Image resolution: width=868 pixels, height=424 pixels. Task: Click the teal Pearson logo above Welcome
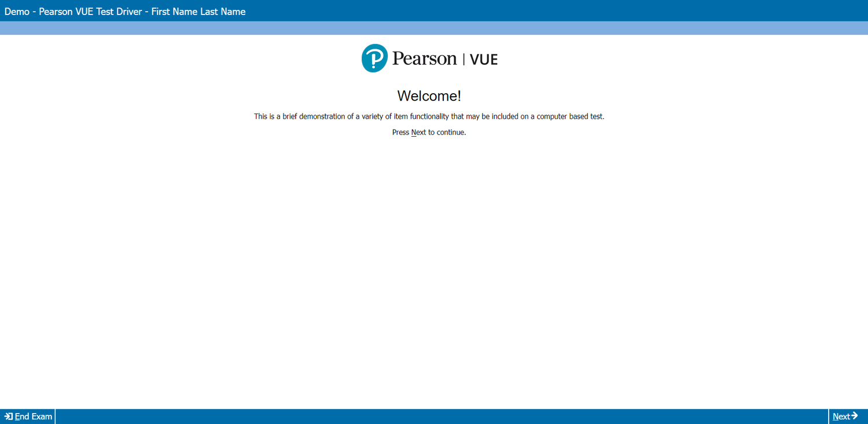[x=373, y=57]
